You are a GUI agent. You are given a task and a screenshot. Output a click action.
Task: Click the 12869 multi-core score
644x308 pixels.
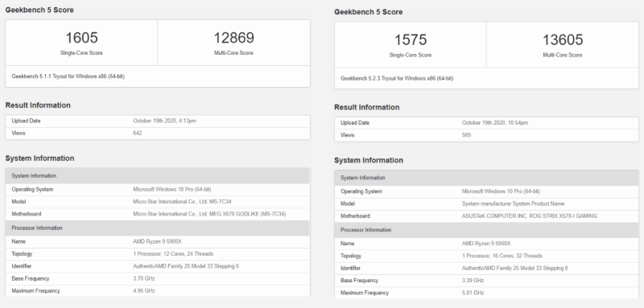[x=233, y=38]
